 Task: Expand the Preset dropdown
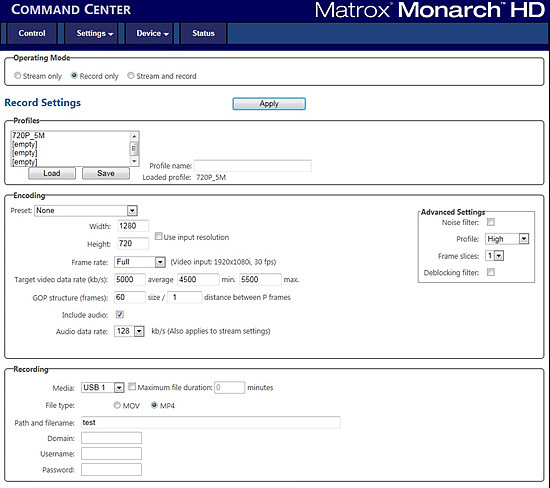(x=132, y=210)
